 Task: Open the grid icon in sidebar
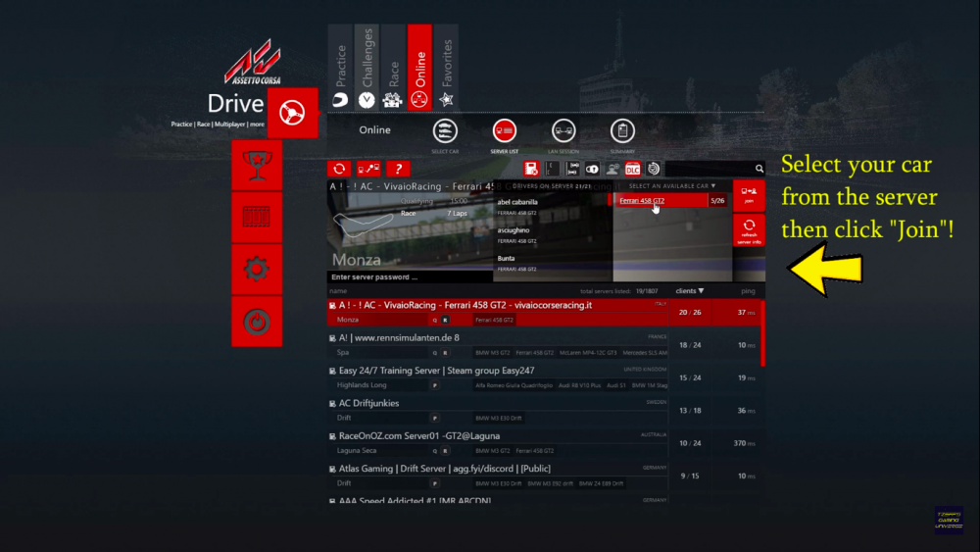coord(257,217)
